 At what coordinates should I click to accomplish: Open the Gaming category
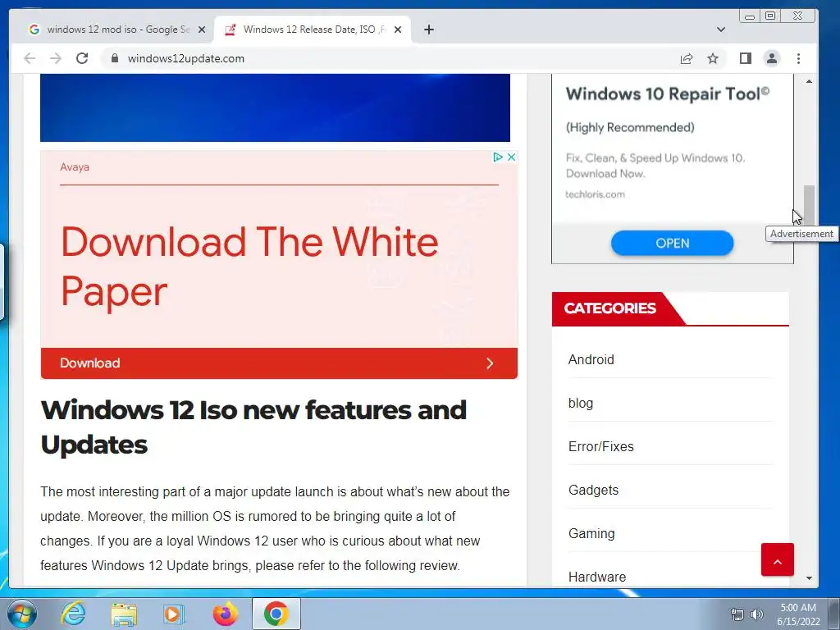click(x=591, y=533)
